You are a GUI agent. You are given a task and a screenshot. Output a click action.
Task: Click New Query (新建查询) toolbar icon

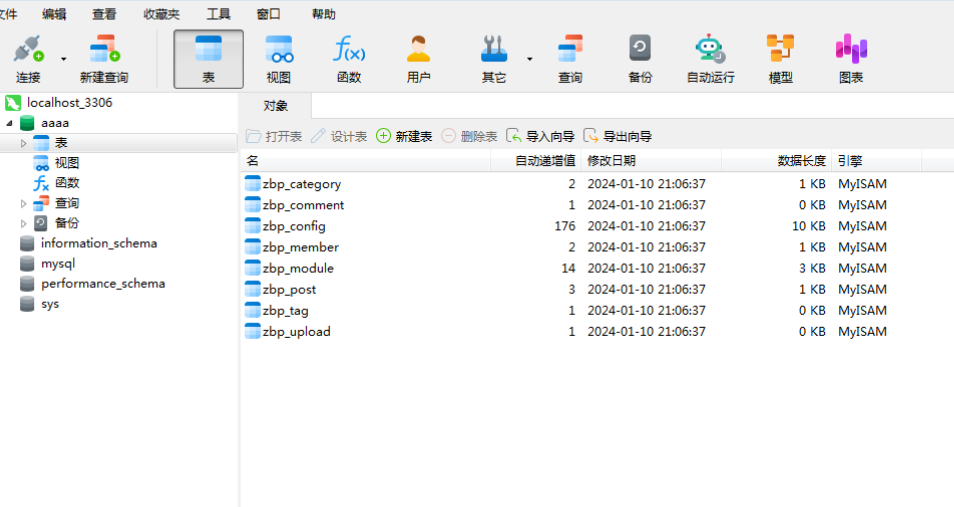[104, 59]
